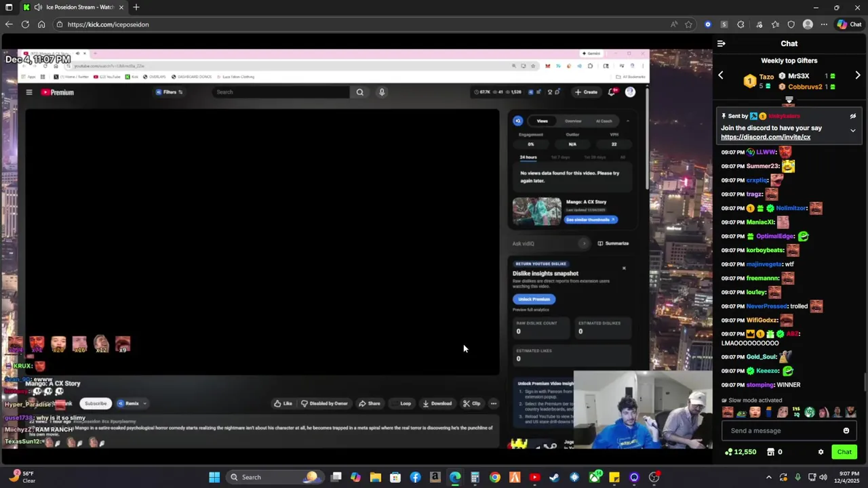Viewport: 868px width, 488px height.
Task: Subscribe to the channel
Action: click(96, 403)
